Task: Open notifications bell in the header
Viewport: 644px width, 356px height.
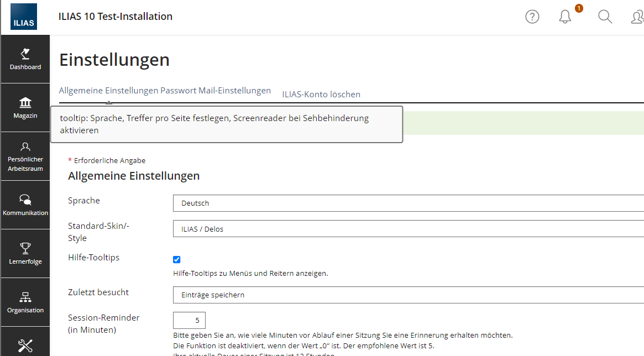Action: click(x=565, y=17)
